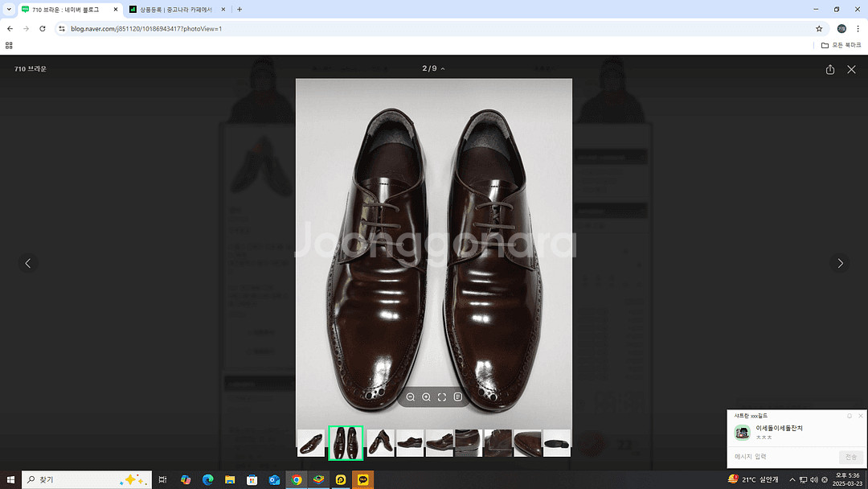Launch Copilot from the taskbar
The image size is (868, 489).
[186, 479]
